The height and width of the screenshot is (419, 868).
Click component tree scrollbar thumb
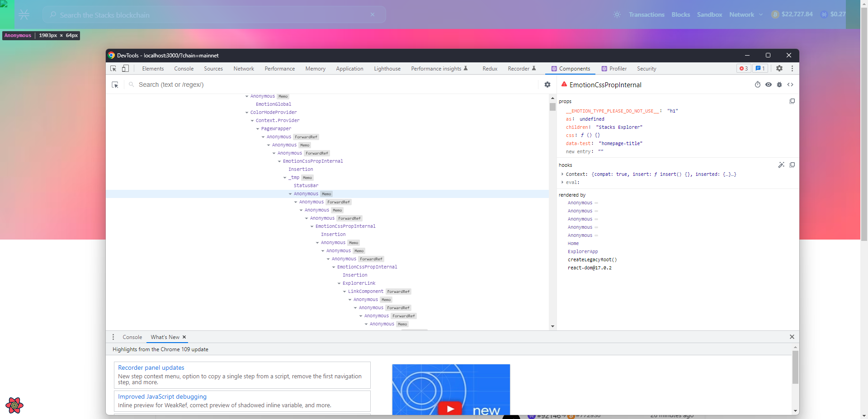[x=552, y=107]
